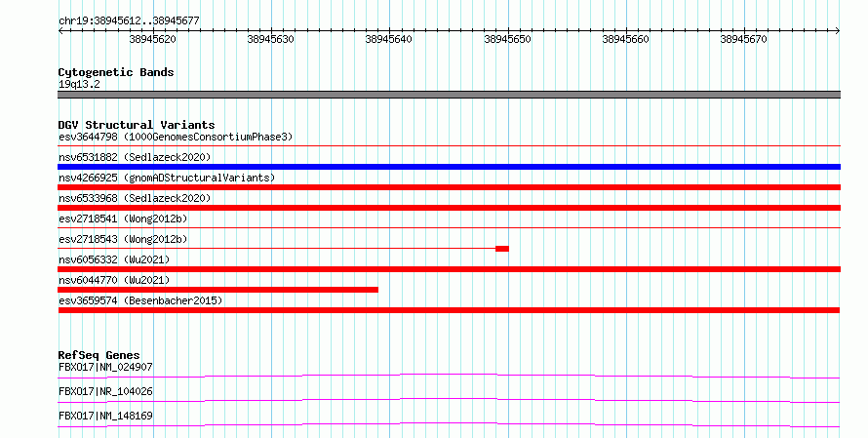Click the left arrow of the coordinate ruler
The image size is (868, 438).
click(x=60, y=31)
